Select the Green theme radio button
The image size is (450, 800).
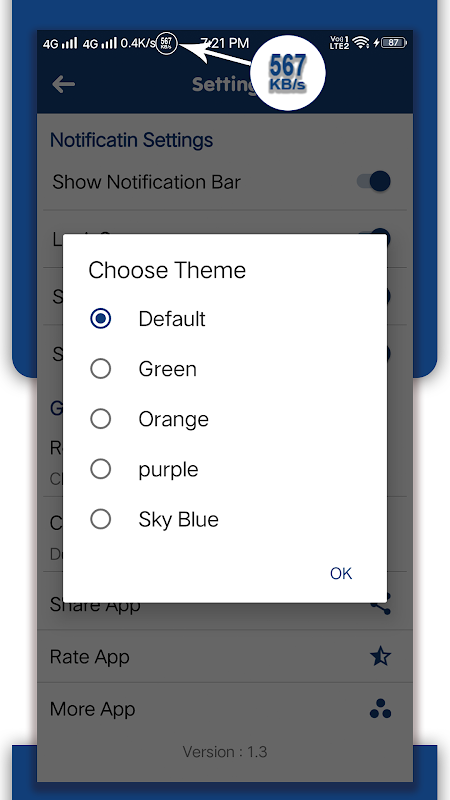tap(101, 368)
